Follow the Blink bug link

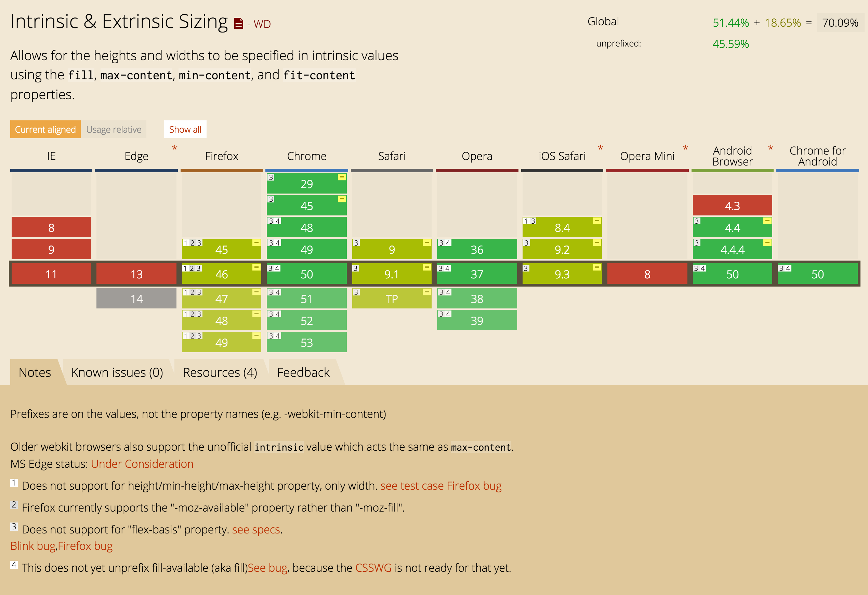(x=32, y=546)
